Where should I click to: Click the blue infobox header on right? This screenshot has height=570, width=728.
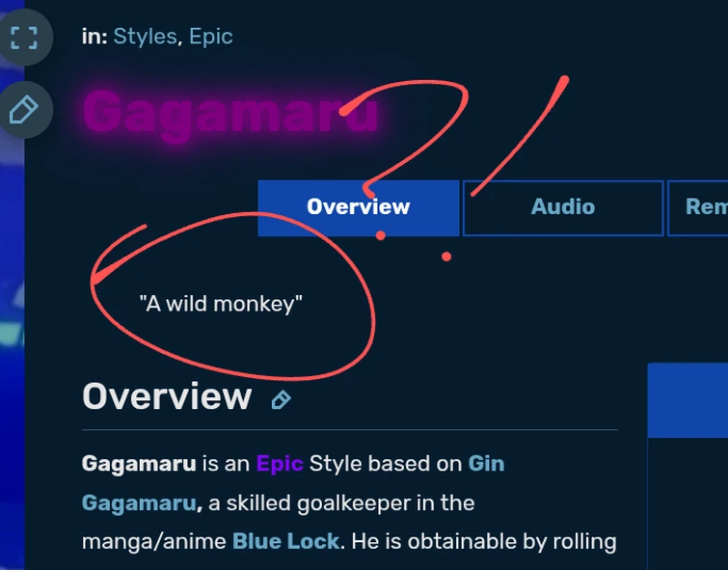tap(688, 400)
